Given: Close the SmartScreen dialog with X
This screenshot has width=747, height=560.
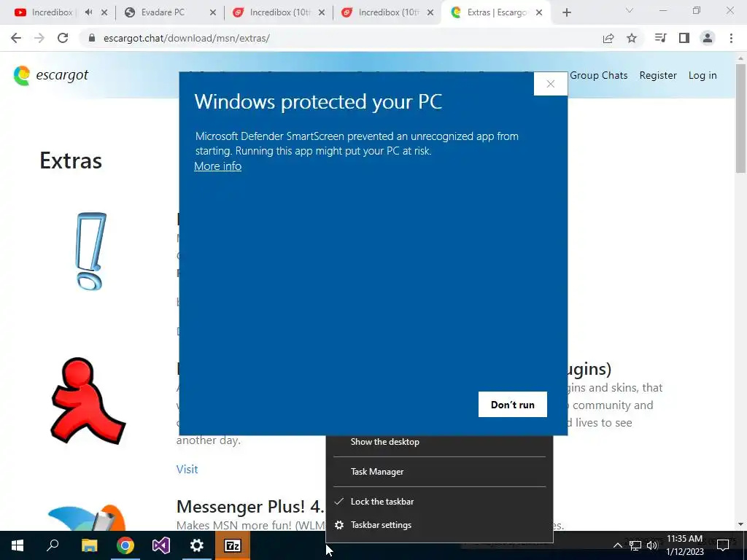Looking at the screenshot, I should [x=551, y=84].
